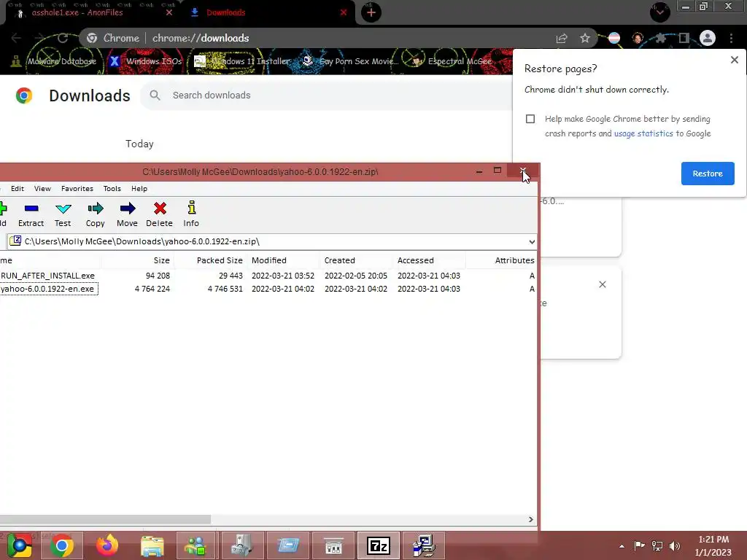Image resolution: width=747 pixels, height=560 pixels.
Task: Open a new Chrome tab with plus
Action: pos(371,12)
